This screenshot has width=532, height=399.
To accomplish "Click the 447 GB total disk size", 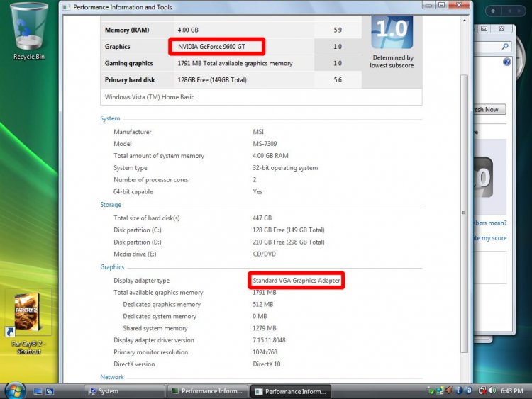I will [x=262, y=218].
